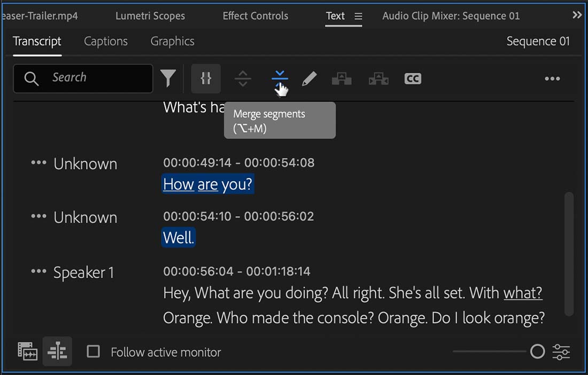
Task: Open options for Unknown speaker at 00:00:49:14
Action: click(38, 163)
